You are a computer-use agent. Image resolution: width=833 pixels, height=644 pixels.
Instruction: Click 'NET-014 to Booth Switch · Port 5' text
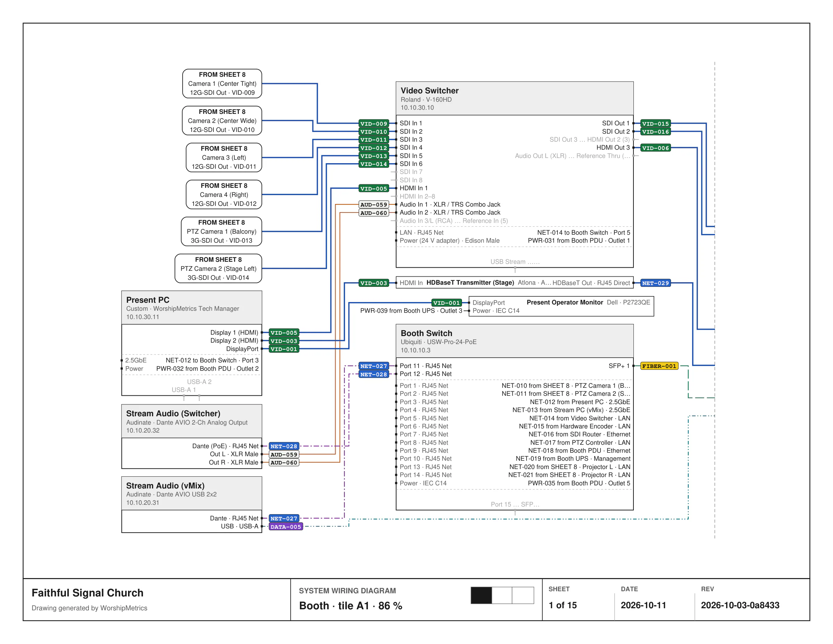pyautogui.click(x=583, y=233)
